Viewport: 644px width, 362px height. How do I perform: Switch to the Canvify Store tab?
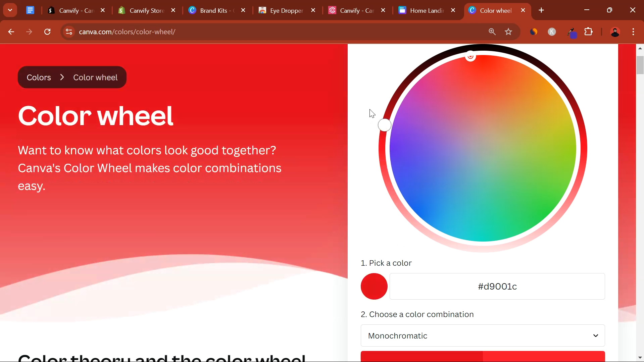point(147,10)
